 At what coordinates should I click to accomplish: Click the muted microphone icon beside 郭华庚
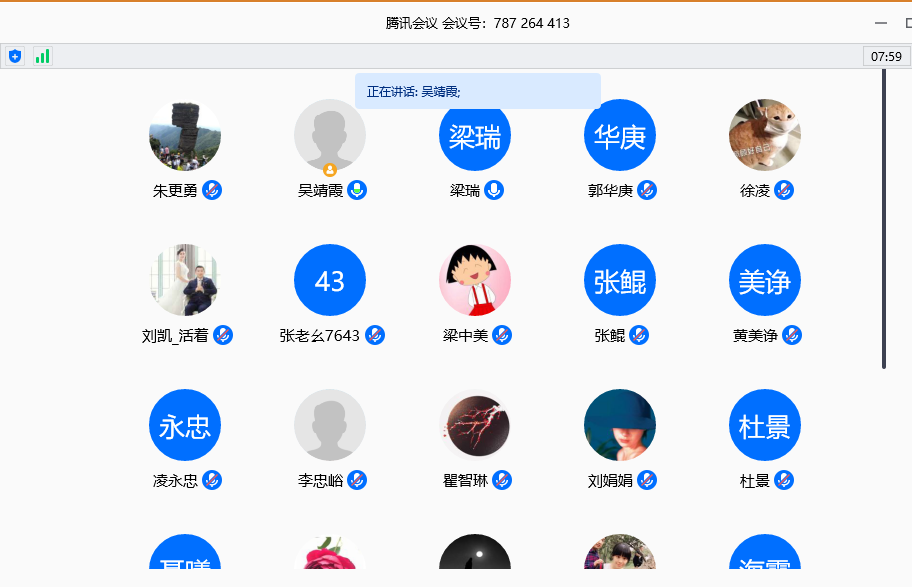click(x=647, y=190)
